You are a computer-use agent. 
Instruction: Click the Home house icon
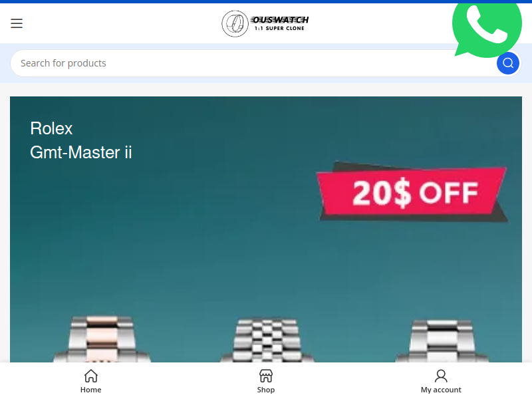(91, 376)
